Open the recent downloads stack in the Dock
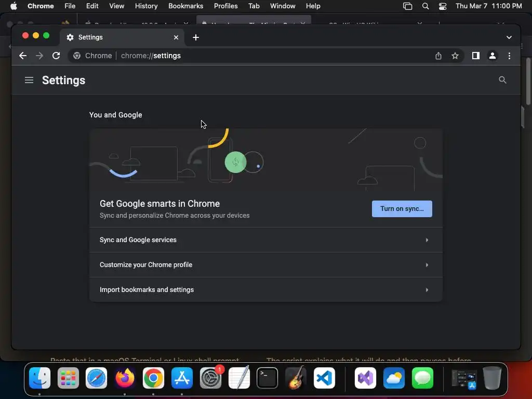This screenshot has height=399, width=532. 463,379
